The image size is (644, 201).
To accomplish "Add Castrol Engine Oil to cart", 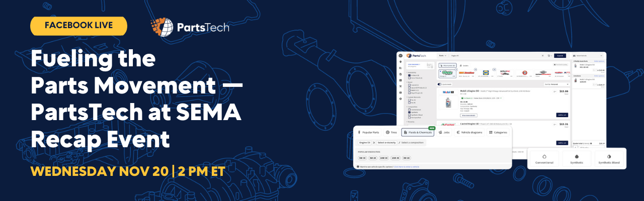I will point(562,143).
